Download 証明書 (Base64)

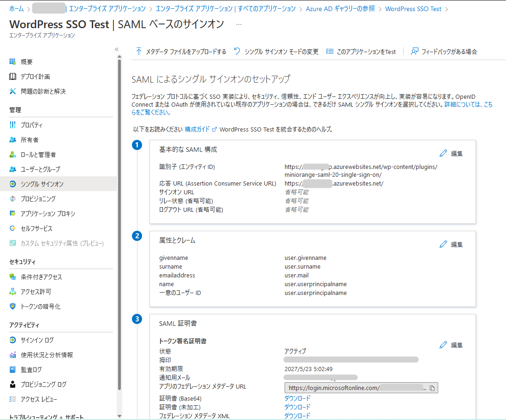(x=297, y=398)
